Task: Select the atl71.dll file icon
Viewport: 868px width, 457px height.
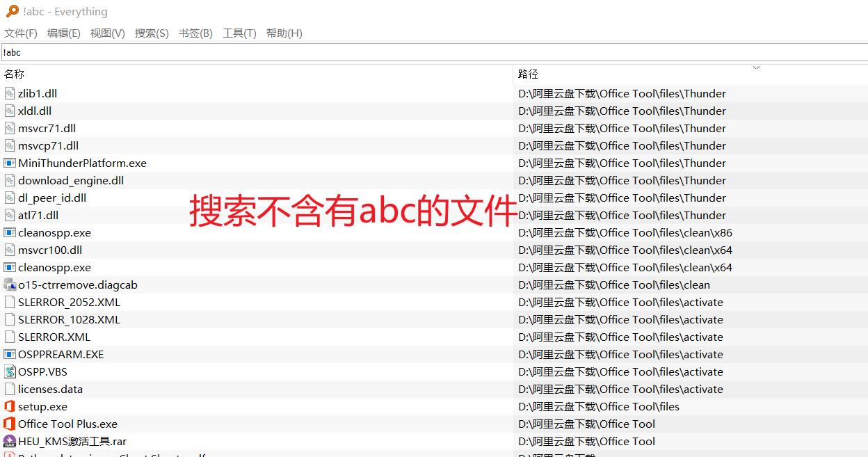Action: point(10,215)
